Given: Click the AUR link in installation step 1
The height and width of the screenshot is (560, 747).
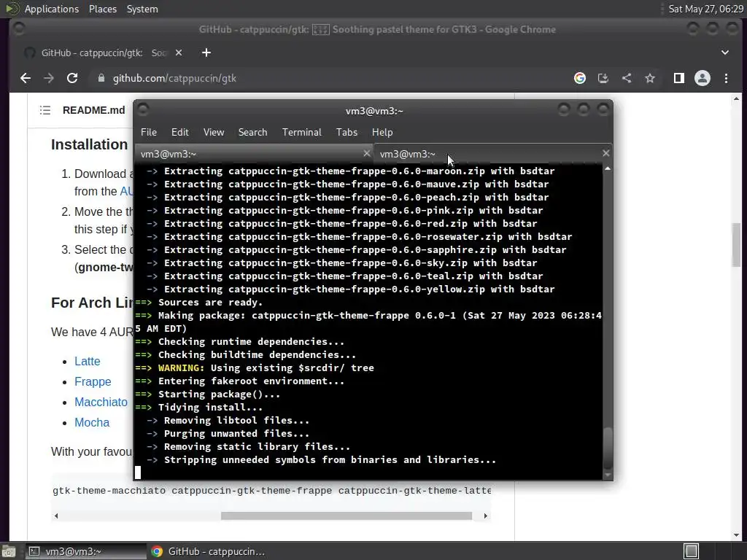Looking at the screenshot, I should point(126,192).
